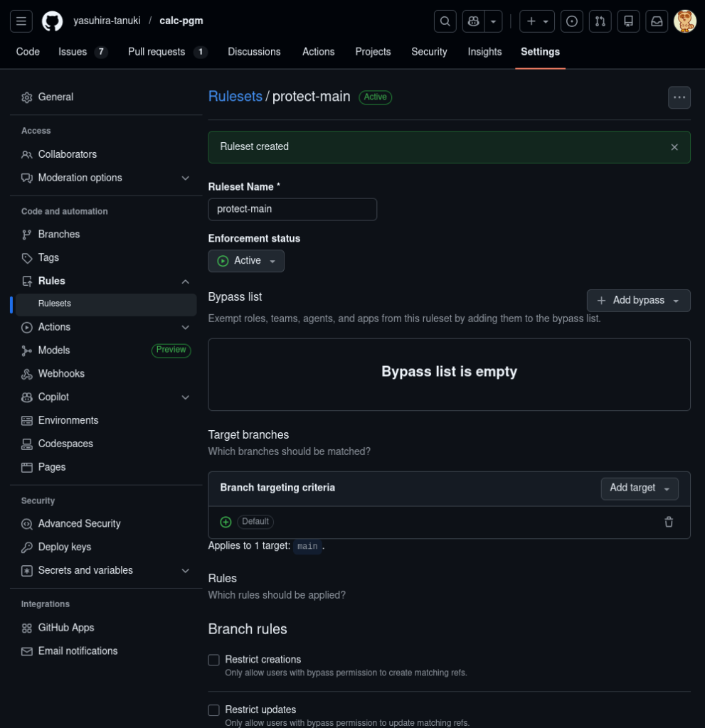Enable the Restrict updates checkbox
The image size is (705, 728).
point(213,710)
